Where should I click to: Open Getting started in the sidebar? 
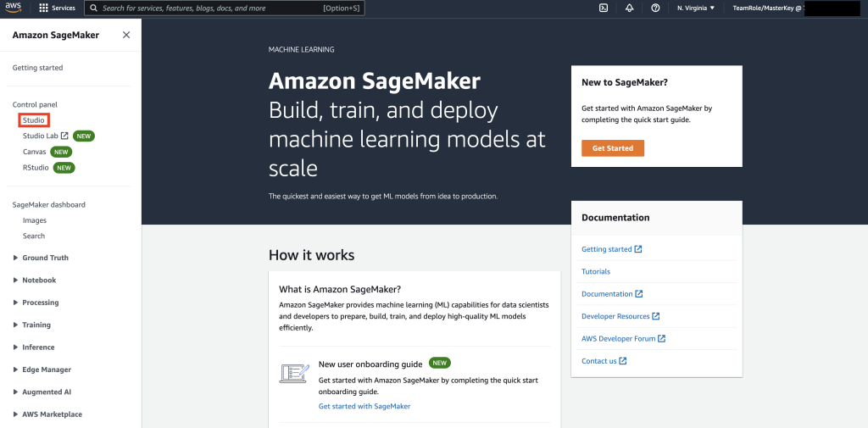point(37,68)
